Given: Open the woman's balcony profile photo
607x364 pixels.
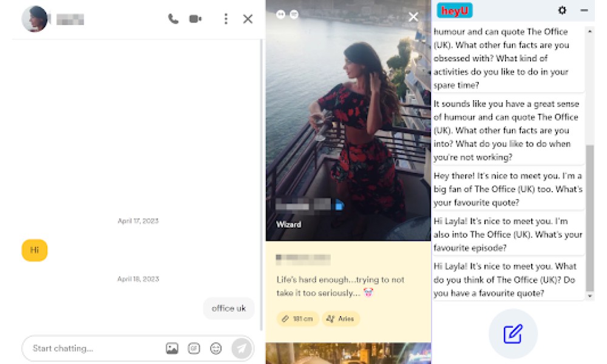Looking at the screenshot, I should (348, 120).
